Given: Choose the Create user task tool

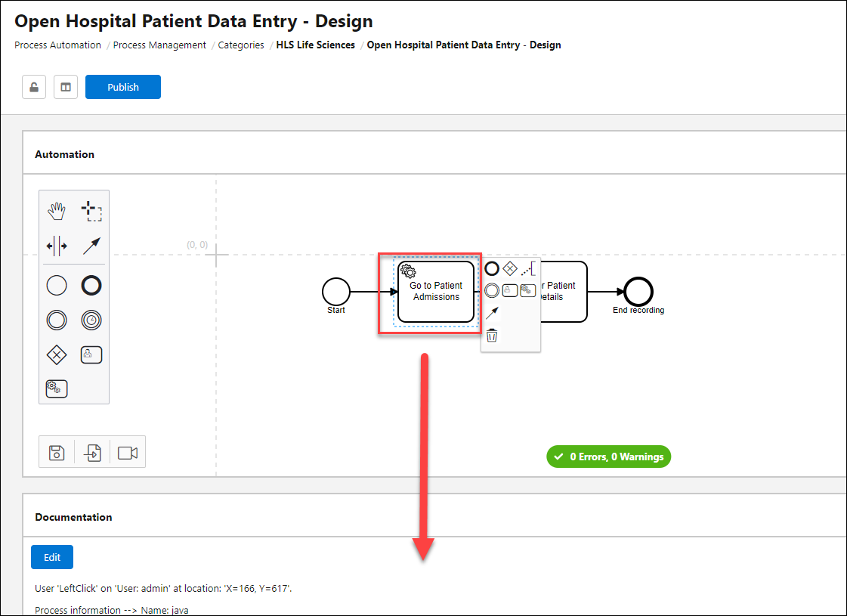Looking at the screenshot, I should 91,354.
